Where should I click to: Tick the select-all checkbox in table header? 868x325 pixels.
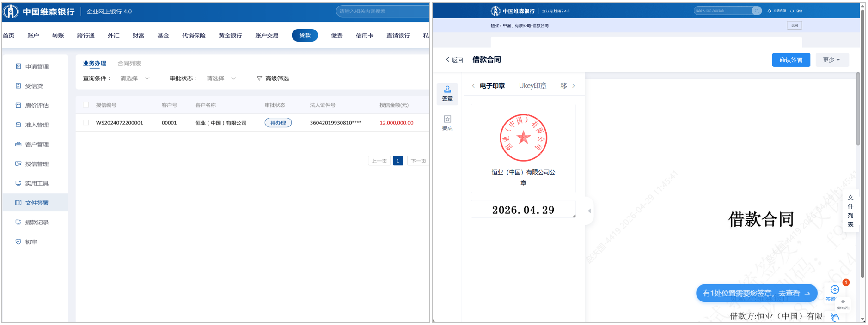86,105
